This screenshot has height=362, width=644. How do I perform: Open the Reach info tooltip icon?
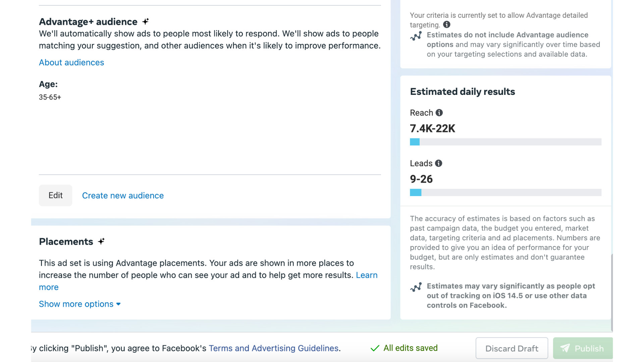click(x=439, y=113)
